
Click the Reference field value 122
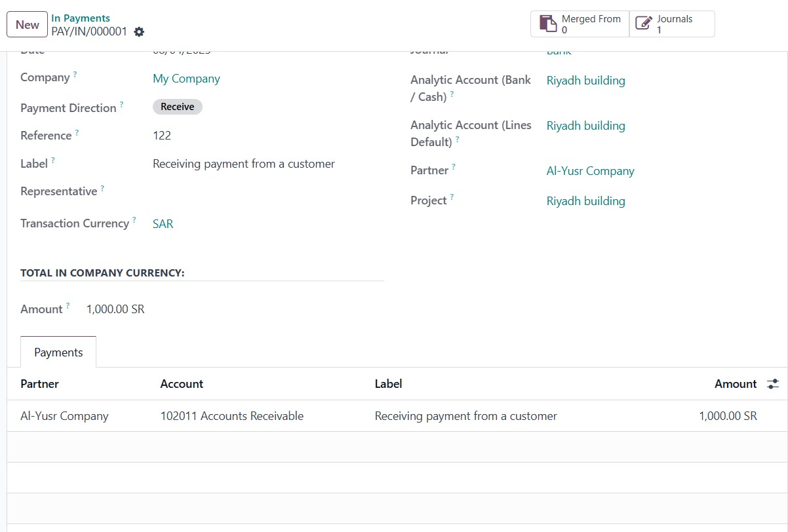tap(162, 136)
